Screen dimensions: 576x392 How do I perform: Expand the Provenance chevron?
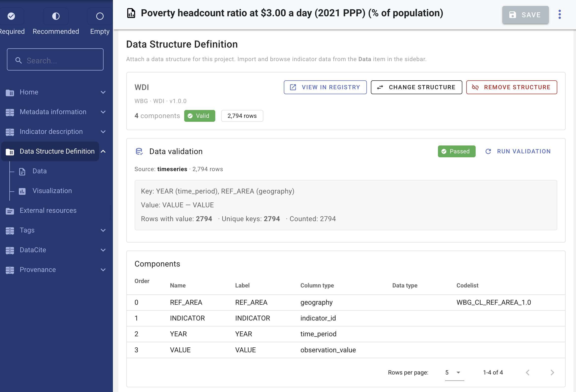tap(103, 270)
